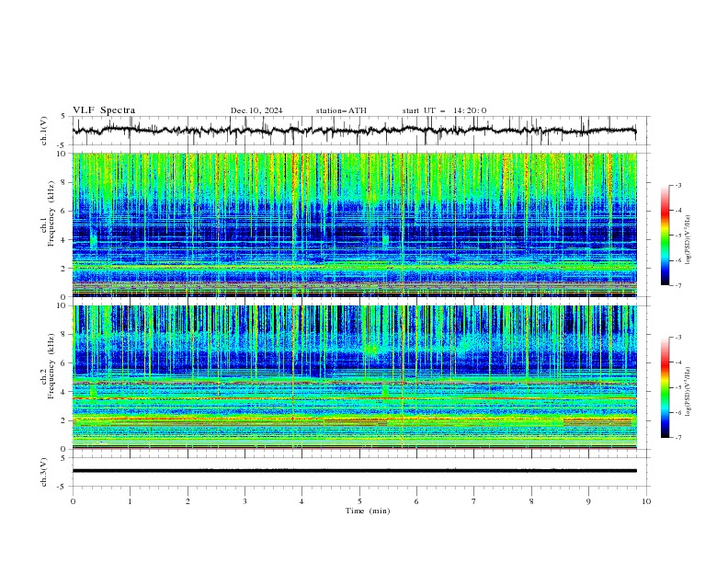
Task: Click the lower ch.2 color scale bar
Action: point(665,387)
